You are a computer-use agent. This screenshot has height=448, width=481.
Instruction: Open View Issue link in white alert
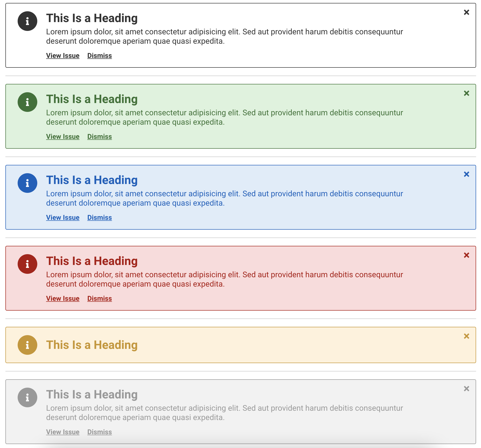pyautogui.click(x=63, y=56)
